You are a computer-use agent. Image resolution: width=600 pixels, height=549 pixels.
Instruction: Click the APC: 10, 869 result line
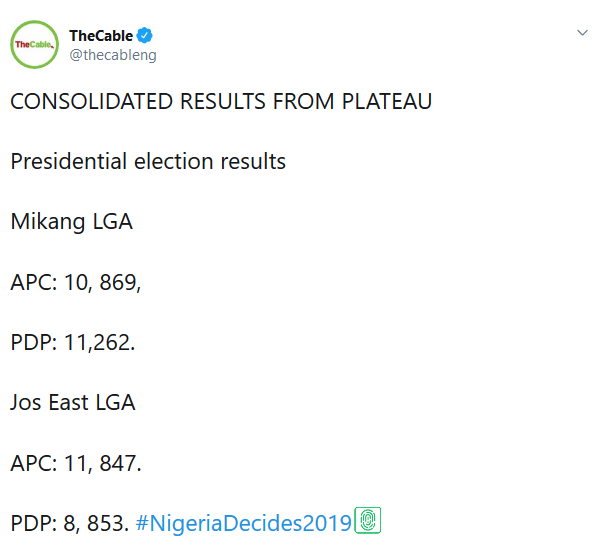(x=76, y=282)
